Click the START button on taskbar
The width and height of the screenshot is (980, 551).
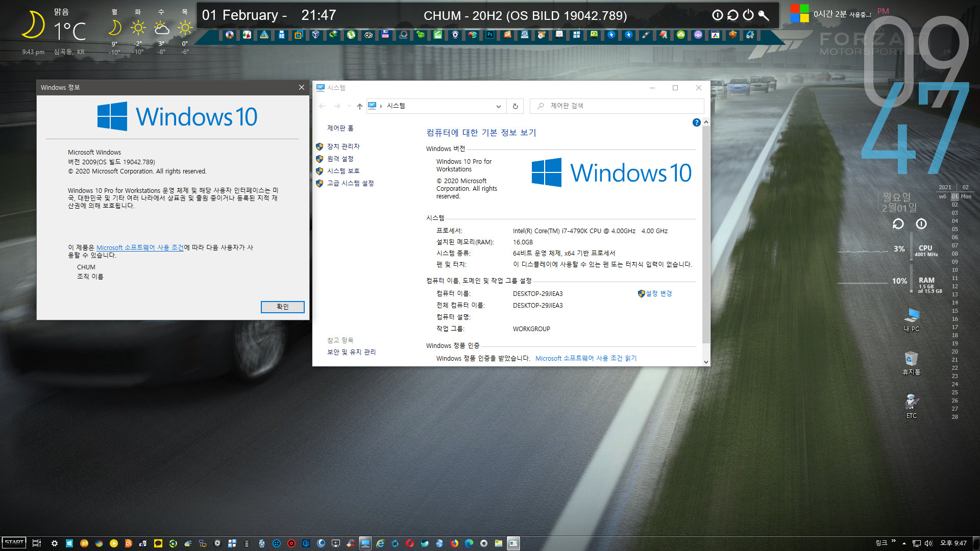14,543
